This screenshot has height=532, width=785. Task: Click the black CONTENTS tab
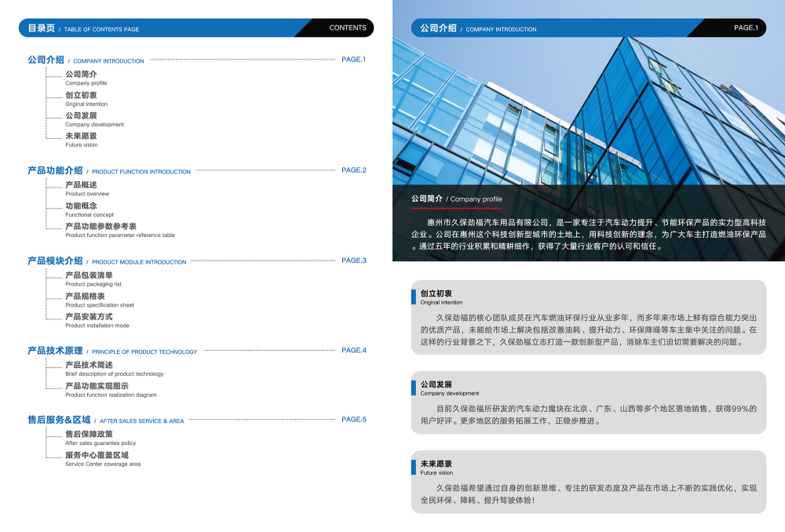[x=347, y=28]
